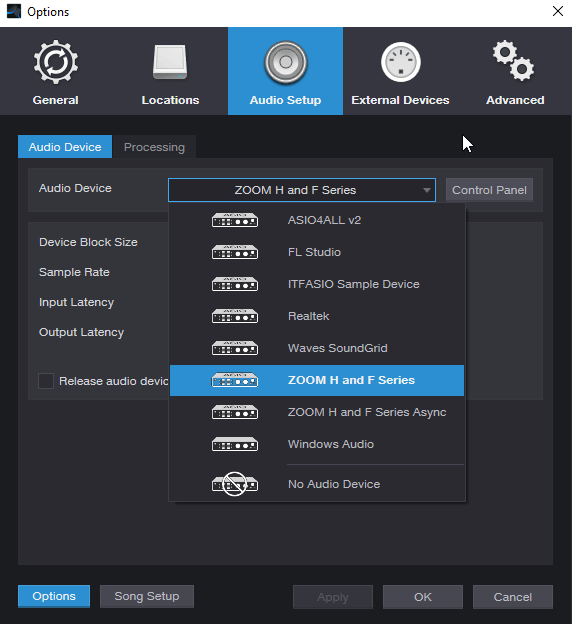Choose No Audio Device entry
The width and height of the screenshot is (572, 624).
(317, 484)
